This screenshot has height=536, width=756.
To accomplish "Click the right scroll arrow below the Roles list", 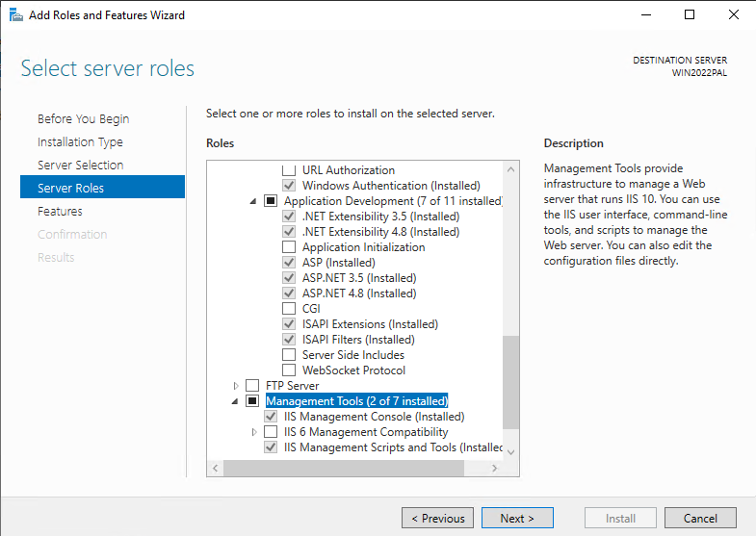I will (494, 468).
